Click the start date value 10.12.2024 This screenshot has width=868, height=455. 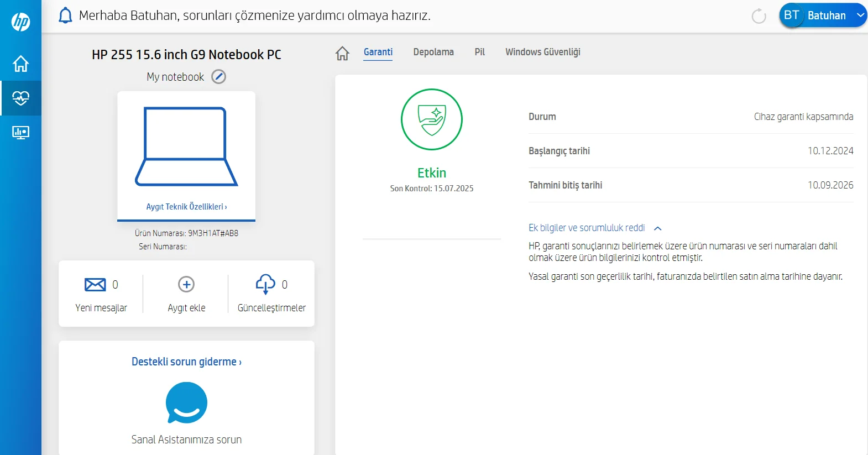[830, 151]
